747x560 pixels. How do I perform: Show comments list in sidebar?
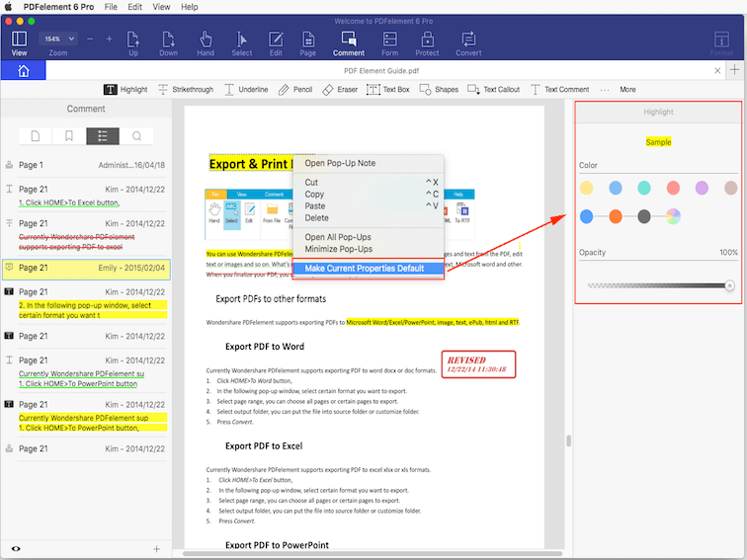point(103,136)
